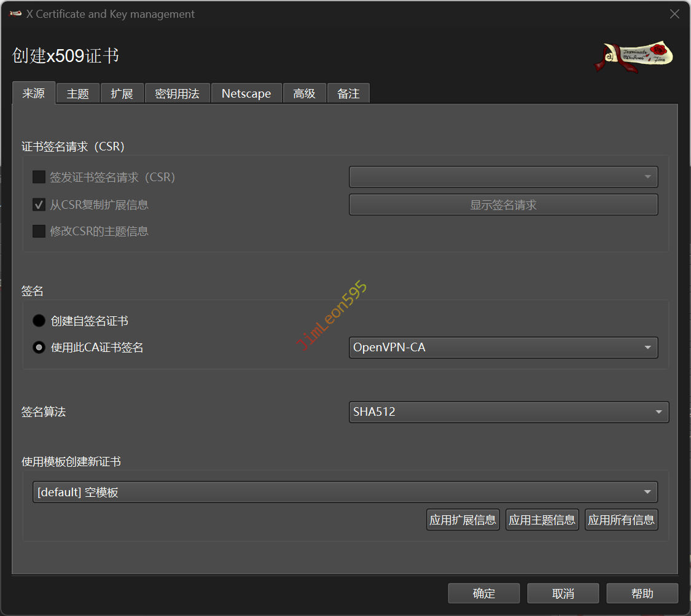
Task: Switch to the 扩展 tab
Action: [122, 94]
